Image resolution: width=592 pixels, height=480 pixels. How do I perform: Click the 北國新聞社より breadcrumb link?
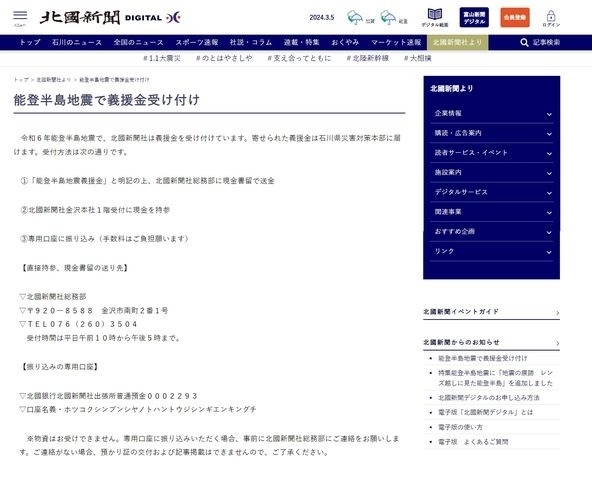click(54, 80)
